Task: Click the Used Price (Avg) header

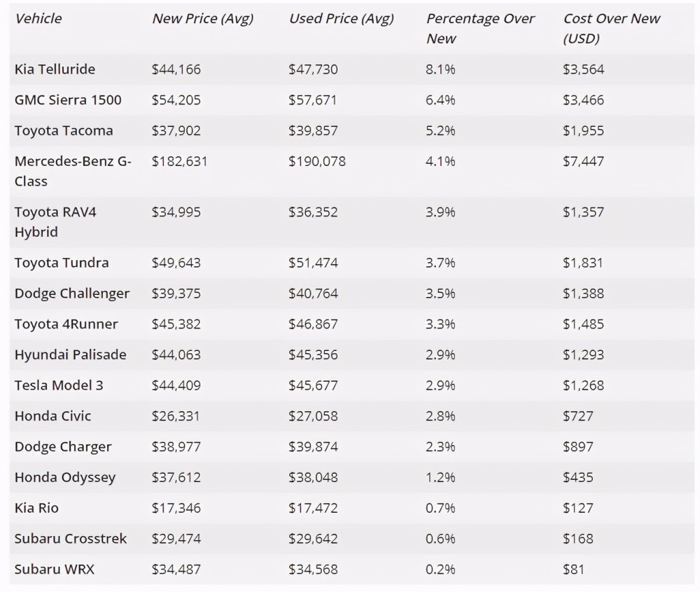Action: [x=342, y=18]
